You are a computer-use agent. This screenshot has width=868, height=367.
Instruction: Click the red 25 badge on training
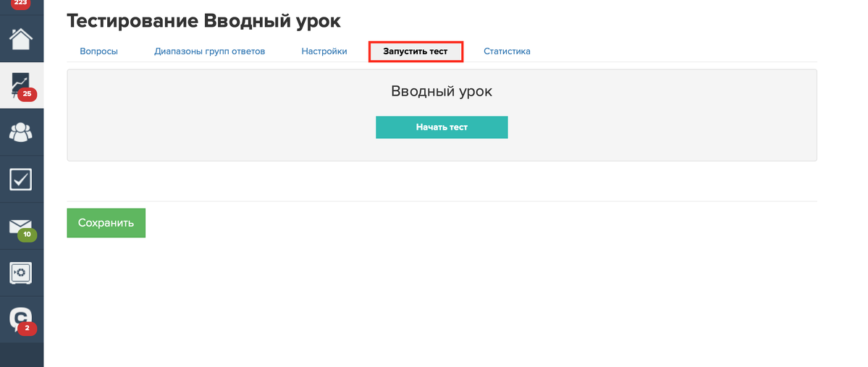pyautogui.click(x=28, y=94)
